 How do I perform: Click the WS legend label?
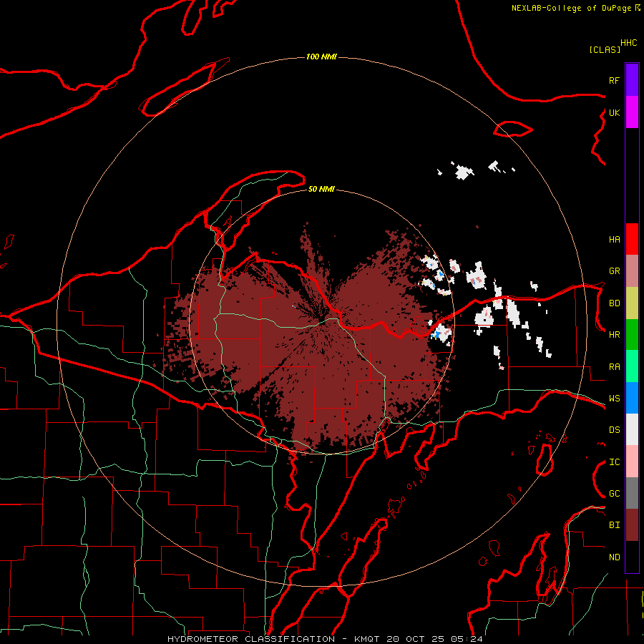(x=614, y=398)
